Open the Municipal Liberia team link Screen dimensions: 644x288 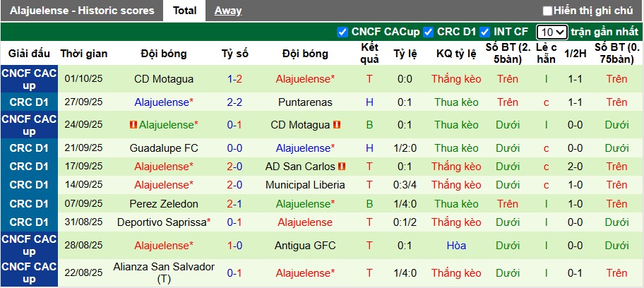click(305, 185)
